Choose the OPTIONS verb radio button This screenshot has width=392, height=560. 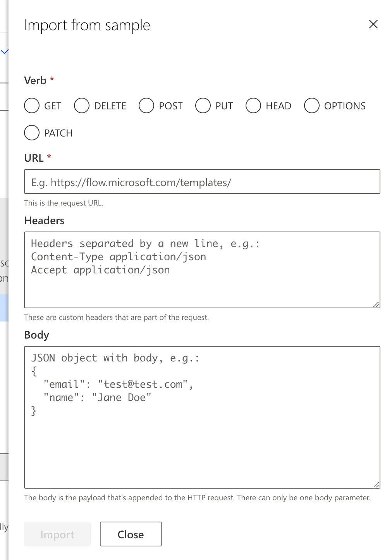coord(312,105)
